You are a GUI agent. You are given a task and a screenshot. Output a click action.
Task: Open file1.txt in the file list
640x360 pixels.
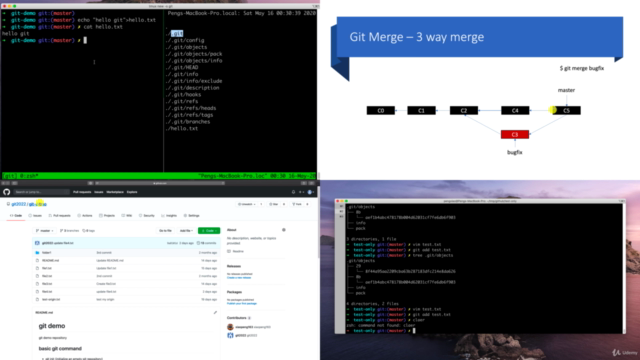point(47,268)
